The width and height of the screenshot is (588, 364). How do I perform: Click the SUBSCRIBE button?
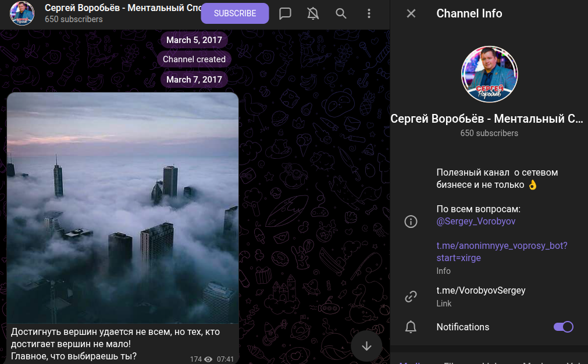click(235, 13)
